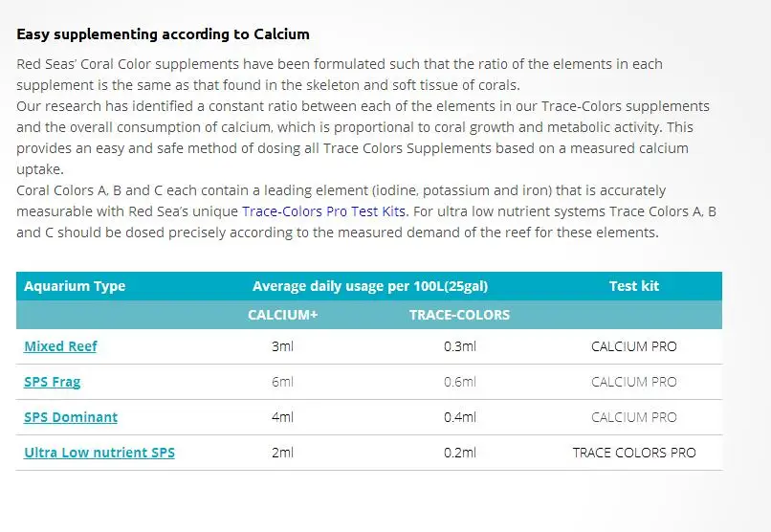Open the Ultra Low nutrient SPS link
The height and width of the screenshot is (532, 771).
click(99, 453)
